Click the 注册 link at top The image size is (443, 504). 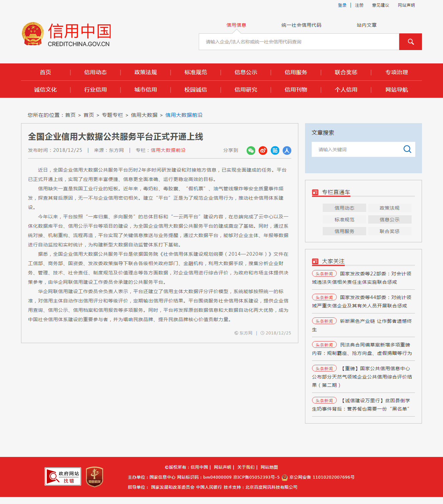click(x=359, y=5)
